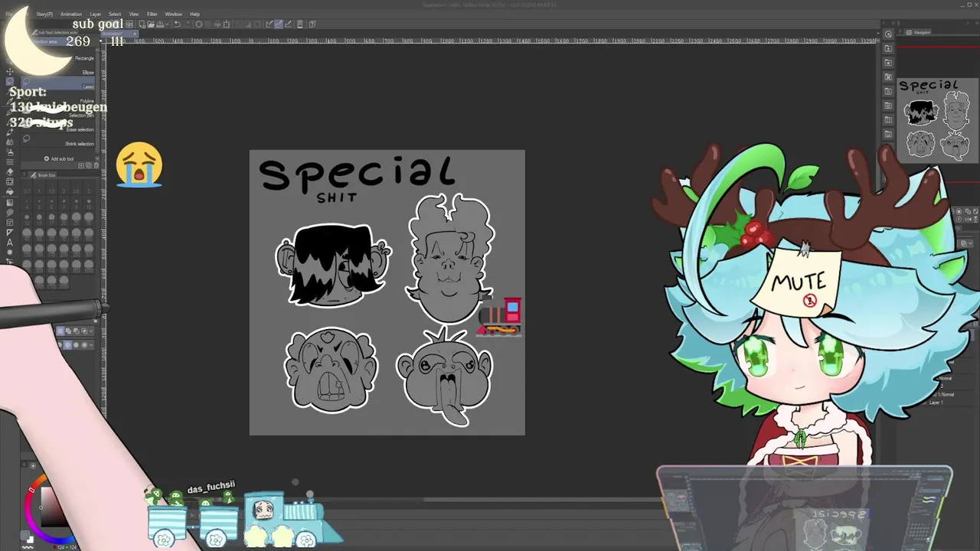Open the Layer menu

point(96,14)
